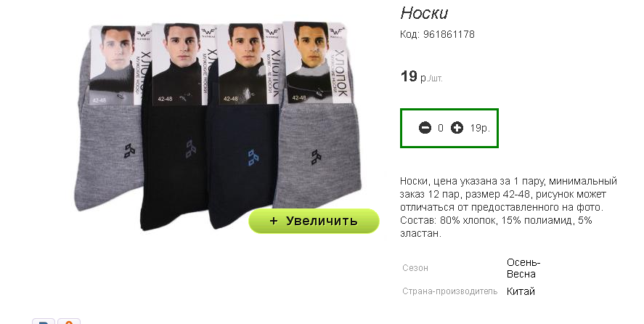This screenshot has width=644, height=324.
Task: Click the Увеличить enlarge button
Action: tap(314, 221)
